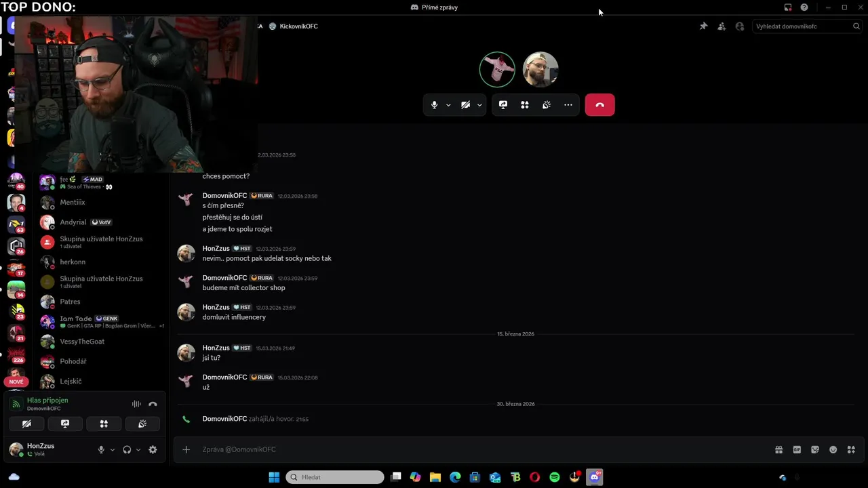This screenshot has width=868, height=488.
Task: Launch Spotify from the taskbar
Action: (x=555, y=477)
